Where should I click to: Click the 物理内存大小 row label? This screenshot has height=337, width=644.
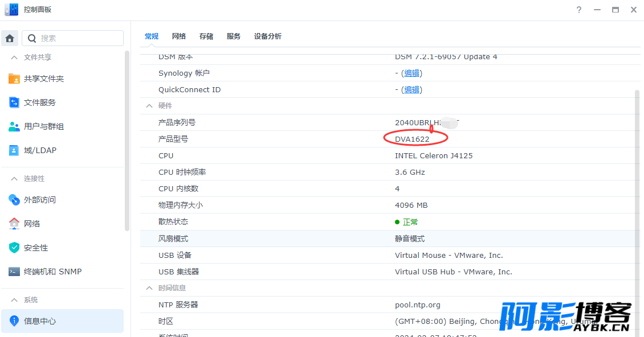pyautogui.click(x=181, y=206)
